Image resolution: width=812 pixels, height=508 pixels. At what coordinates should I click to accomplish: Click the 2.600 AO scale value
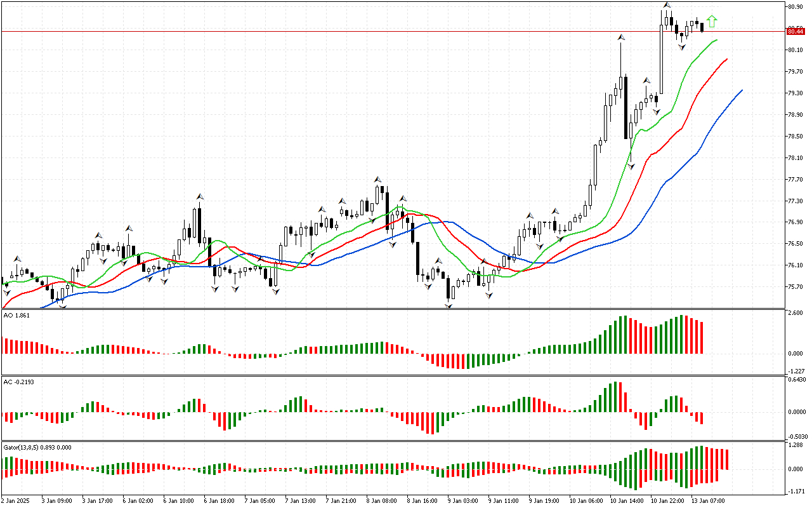(795, 314)
